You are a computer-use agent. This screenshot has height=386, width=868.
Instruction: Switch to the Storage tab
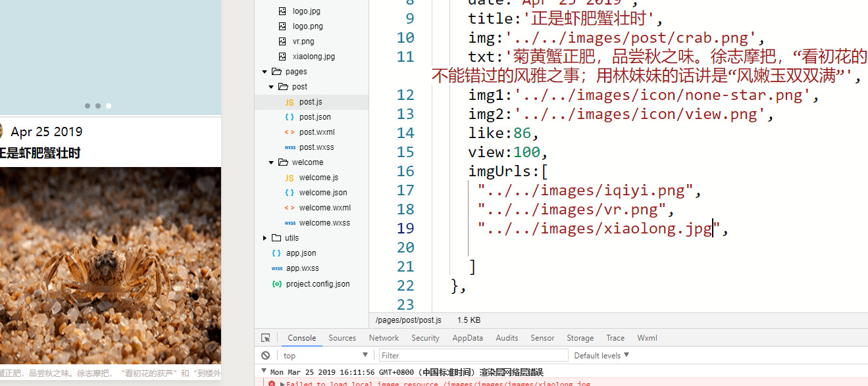pyautogui.click(x=580, y=338)
